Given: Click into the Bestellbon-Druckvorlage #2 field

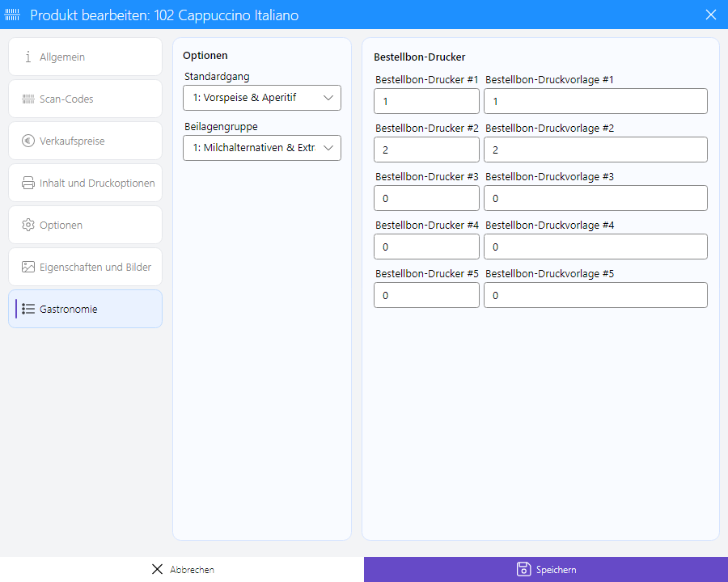Looking at the screenshot, I should [595, 150].
